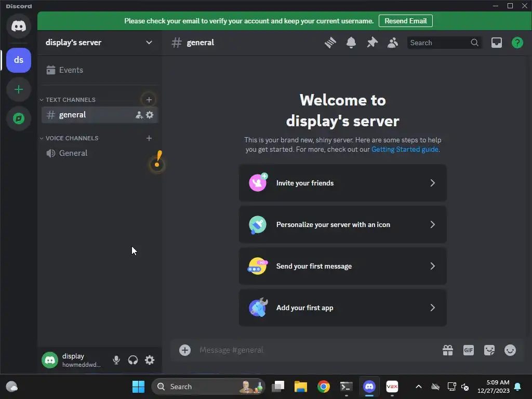Open the taskbar clock and date
This screenshot has width=532, height=399.
tap(494, 387)
